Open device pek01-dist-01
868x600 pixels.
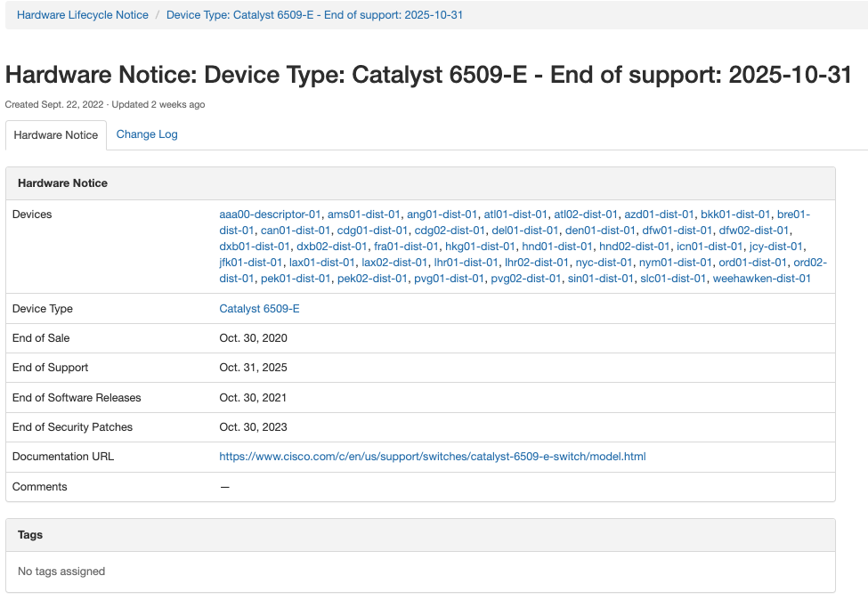[296, 279]
